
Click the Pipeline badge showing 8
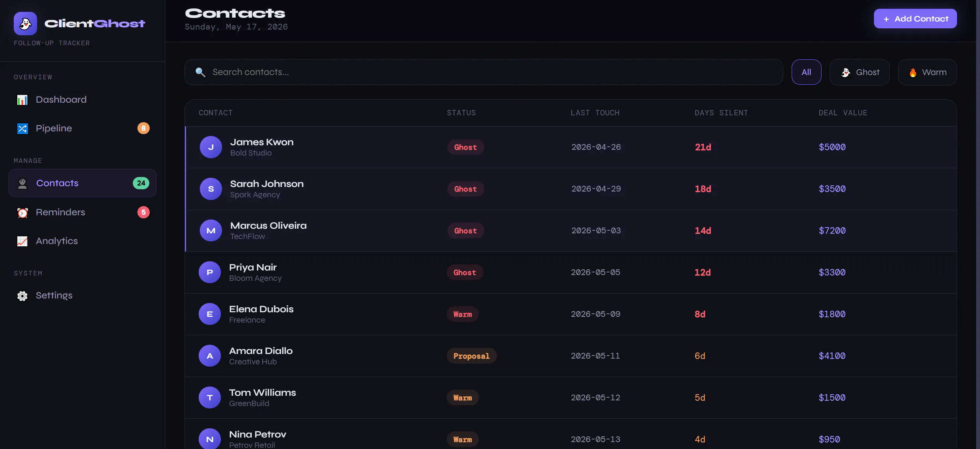[x=143, y=128]
